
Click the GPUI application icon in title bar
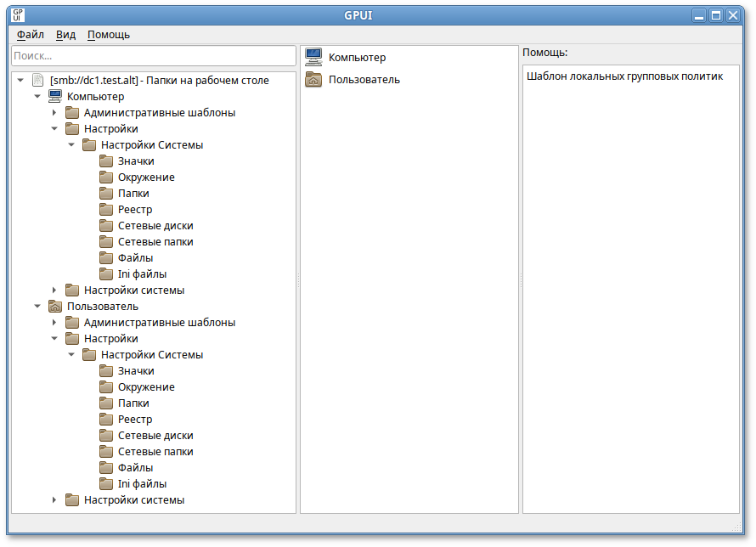(x=17, y=15)
